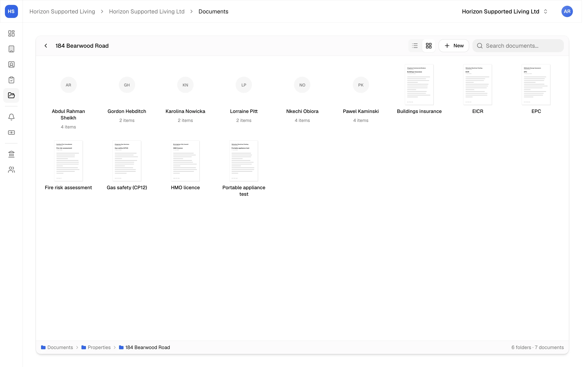Switch to grid view layout

click(429, 46)
